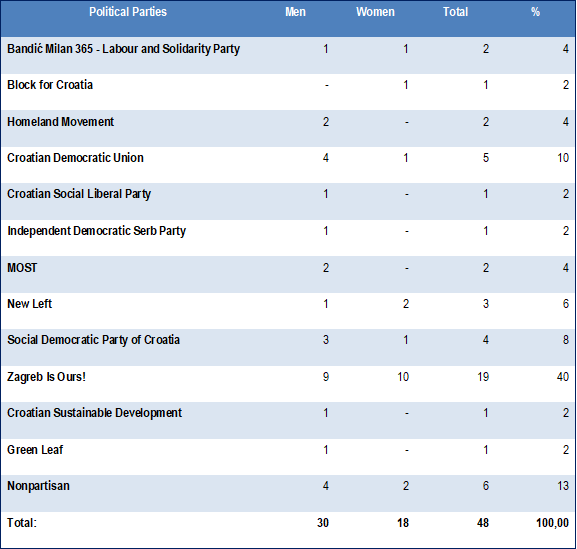Select the Nonpartisan row label

tap(38, 486)
